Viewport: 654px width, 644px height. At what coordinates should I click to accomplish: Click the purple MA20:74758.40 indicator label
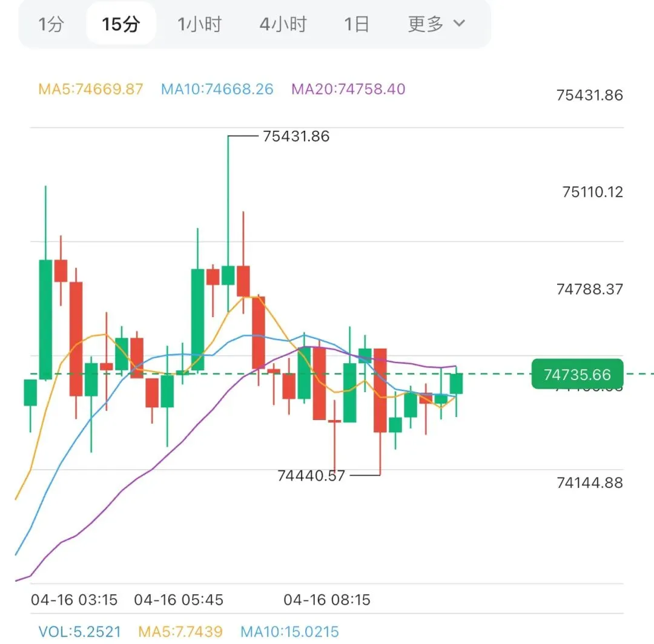coord(348,89)
